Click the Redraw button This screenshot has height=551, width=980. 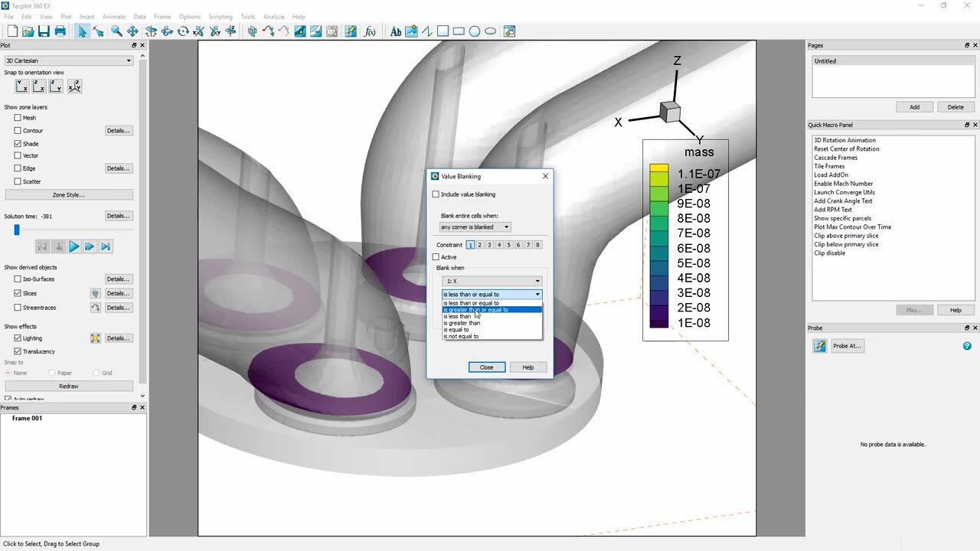69,386
